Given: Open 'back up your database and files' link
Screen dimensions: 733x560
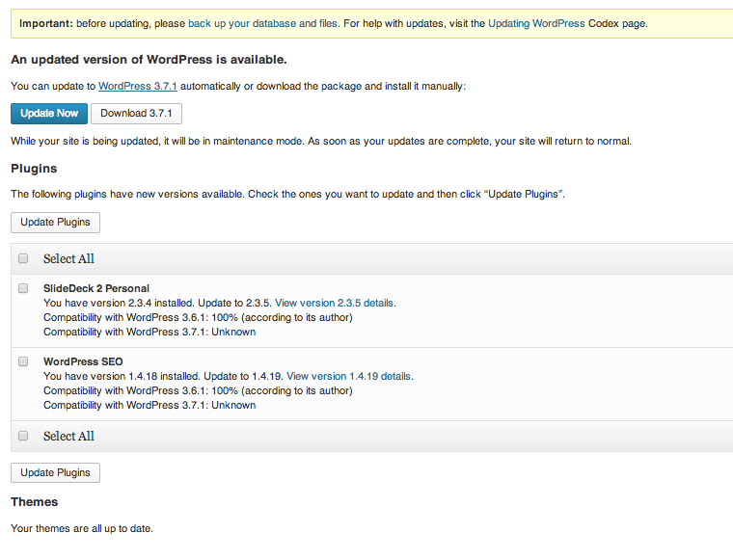Looking at the screenshot, I should click(262, 23).
